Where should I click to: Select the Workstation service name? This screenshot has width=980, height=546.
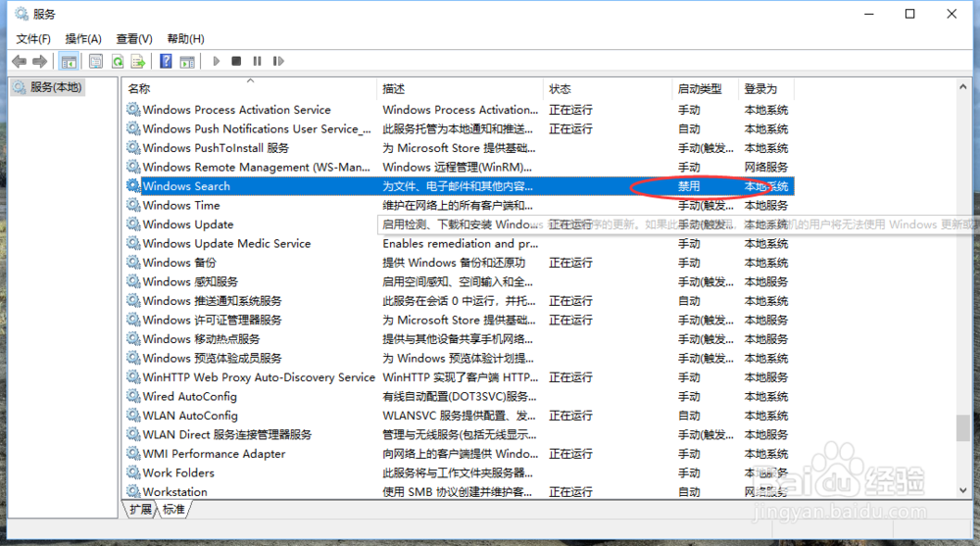coord(175,491)
